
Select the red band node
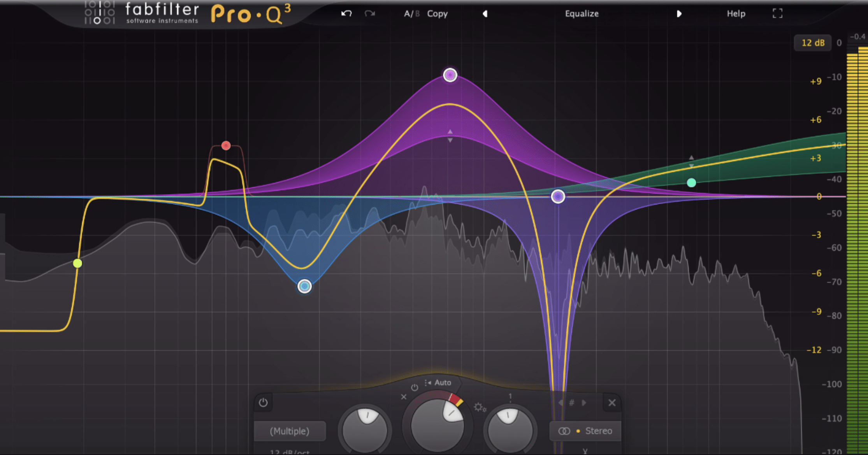click(x=226, y=145)
